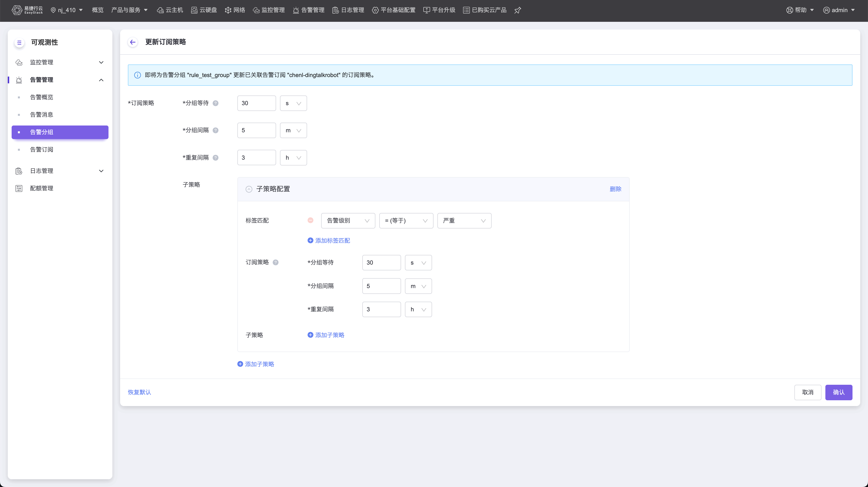Collapse the 子策略配置 panel

click(x=249, y=189)
